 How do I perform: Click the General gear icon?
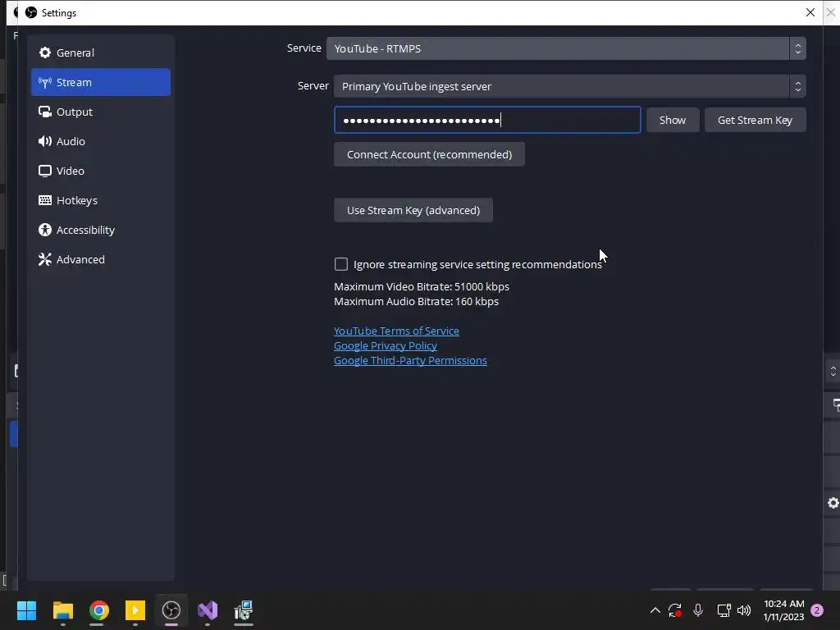tap(45, 52)
